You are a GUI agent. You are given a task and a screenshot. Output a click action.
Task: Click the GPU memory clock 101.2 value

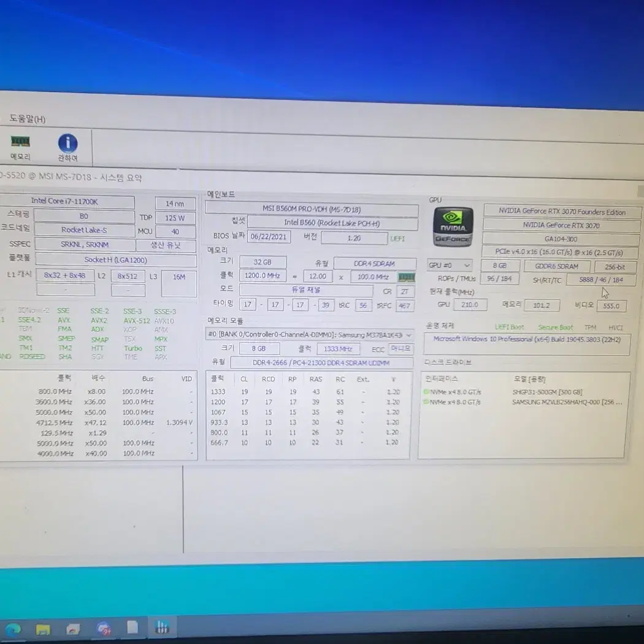coord(542,305)
